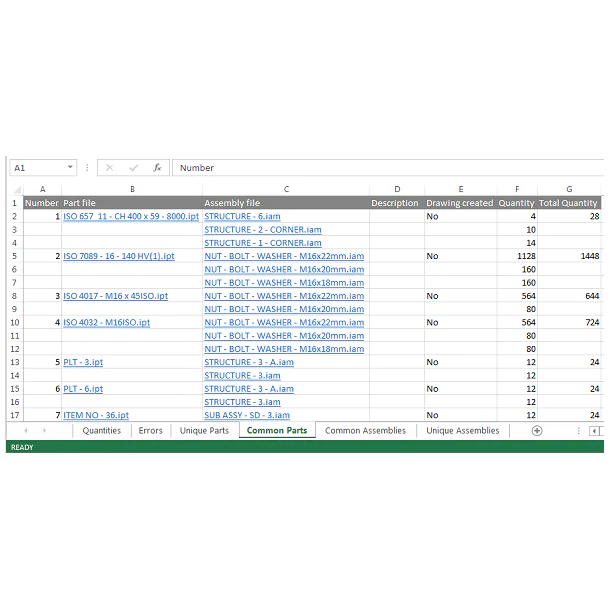Image resolution: width=610 pixels, height=610 pixels.
Task: Click the Enter checkmark icon in formula bar
Action: 132,168
